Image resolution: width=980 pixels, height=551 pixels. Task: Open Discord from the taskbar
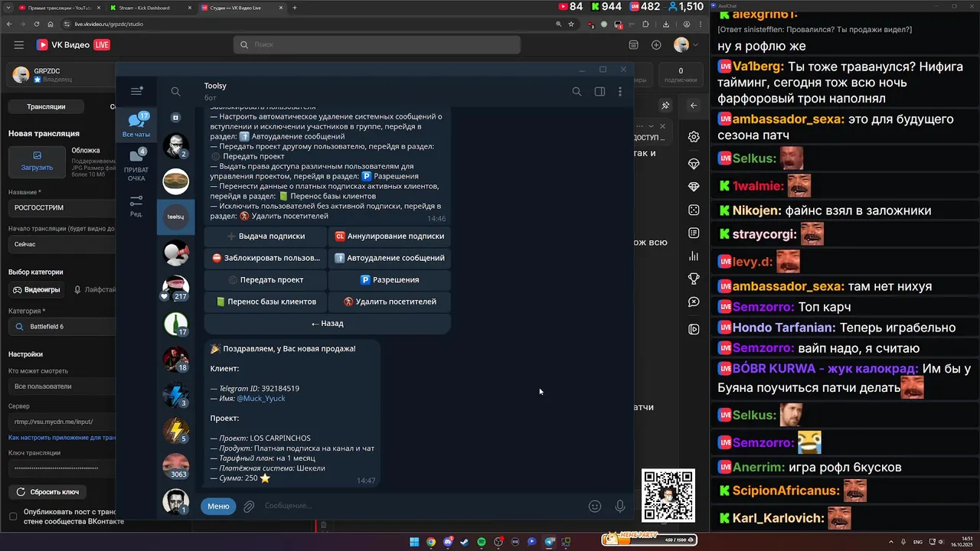448,542
